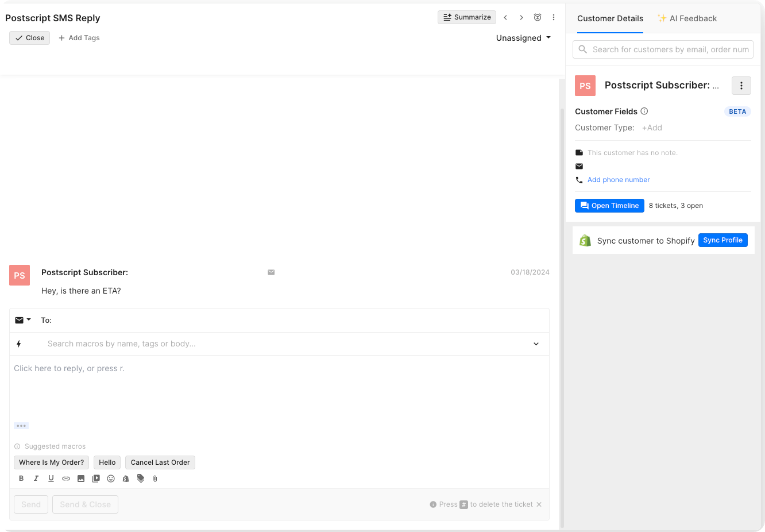Apply bold formatting in reply editor

[x=21, y=479]
